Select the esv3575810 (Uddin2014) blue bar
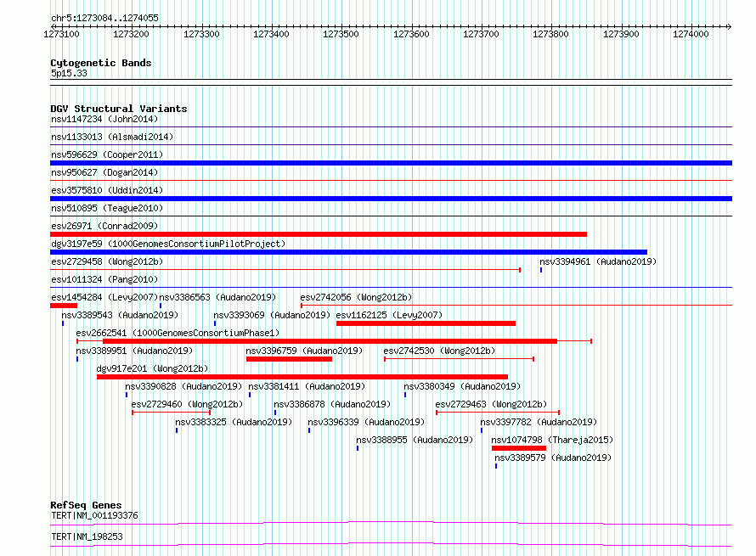Screen dimensions: 756x556 391,199
